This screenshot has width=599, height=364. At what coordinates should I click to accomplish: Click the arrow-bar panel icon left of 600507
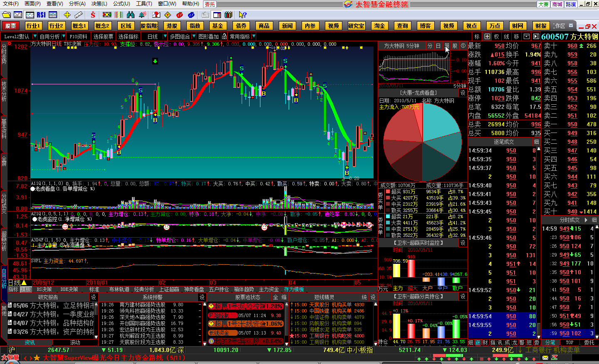(x=536, y=37)
